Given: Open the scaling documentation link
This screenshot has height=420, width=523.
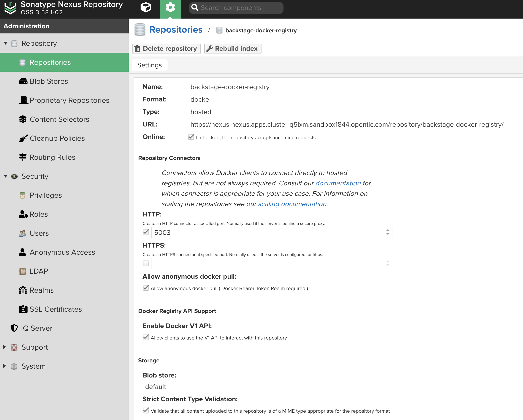Looking at the screenshot, I should click(x=292, y=204).
